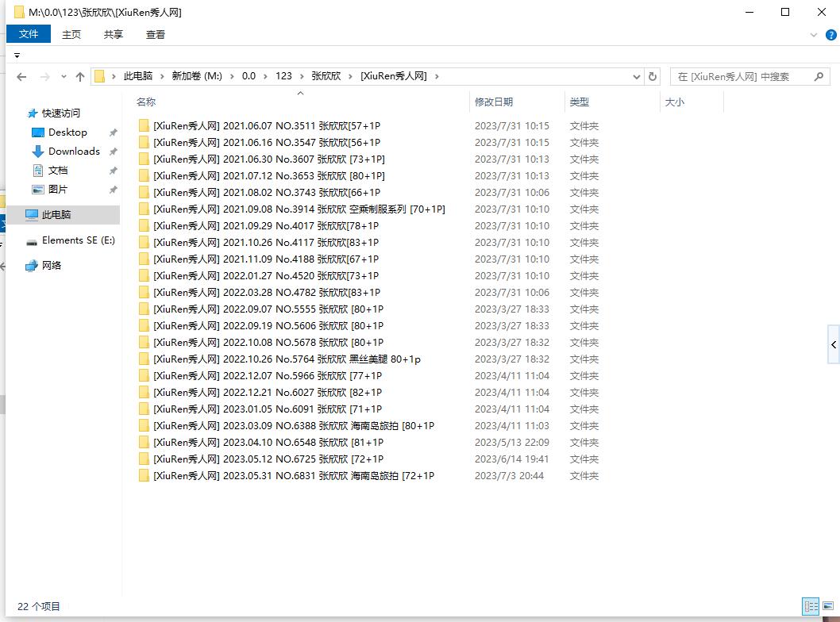Image resolution: width=840 pixels, height=622 pixels.
Task: Select the folder icon of NO.3743 张欣欣[66+1P
Action: [x=144, y=192]
